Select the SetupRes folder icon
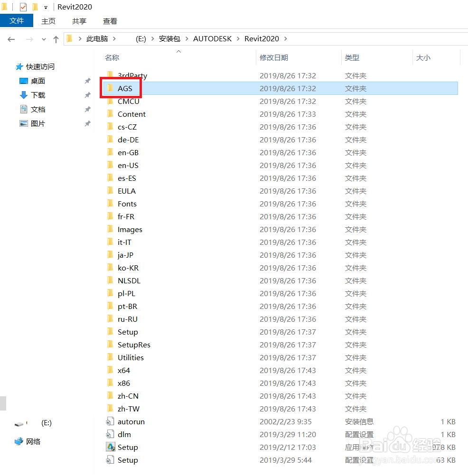Screen dimensions: 468x476 pyautogui.click(x=110, y=345)
